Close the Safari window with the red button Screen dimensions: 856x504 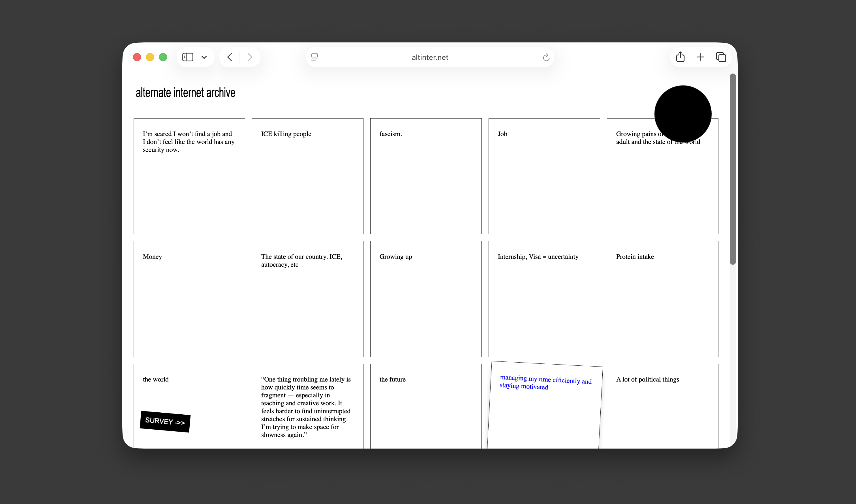click(x=137, y=57)
